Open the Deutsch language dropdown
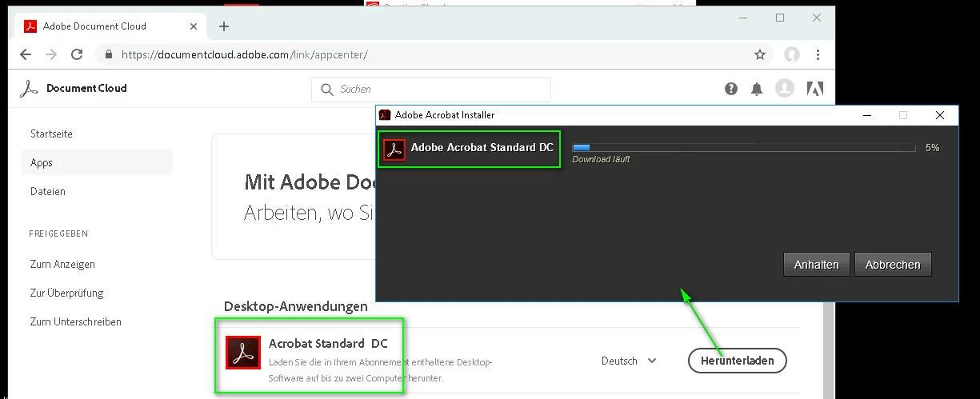The height and width of the screenshot is (399, 980). (x=629, y=361)
